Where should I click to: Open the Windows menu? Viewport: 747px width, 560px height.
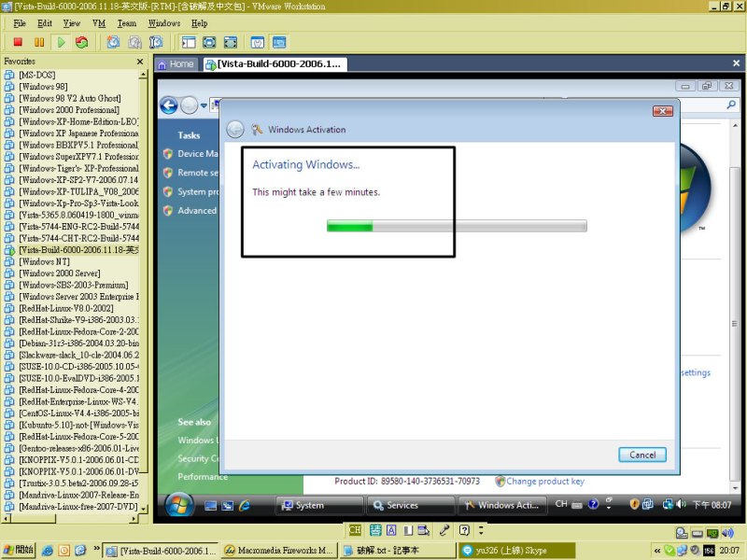[164, 23]
